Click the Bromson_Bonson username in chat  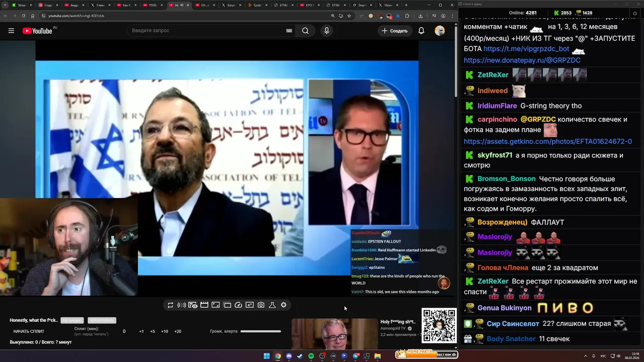[x=507, y=179]
